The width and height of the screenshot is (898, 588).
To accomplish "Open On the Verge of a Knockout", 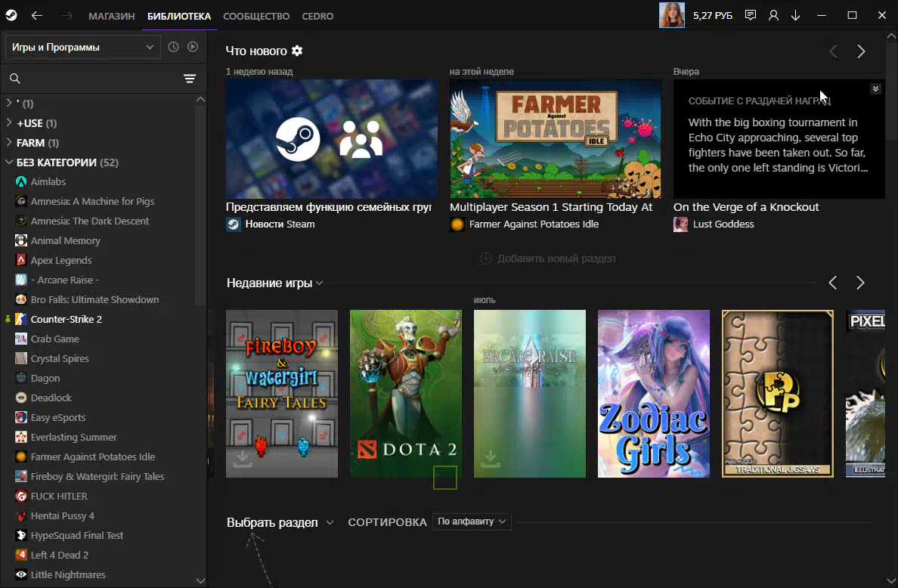I will point(746,207).
